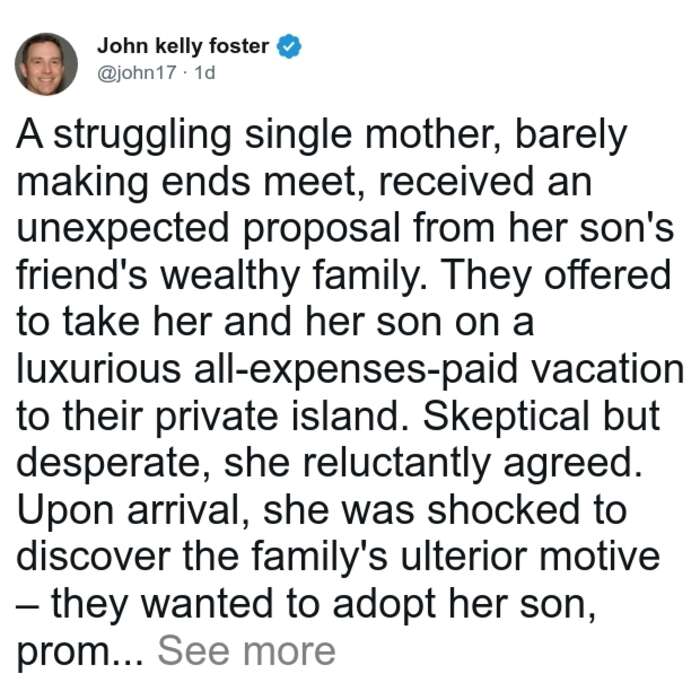Click the @john17 handle

[x=137, y=72]
